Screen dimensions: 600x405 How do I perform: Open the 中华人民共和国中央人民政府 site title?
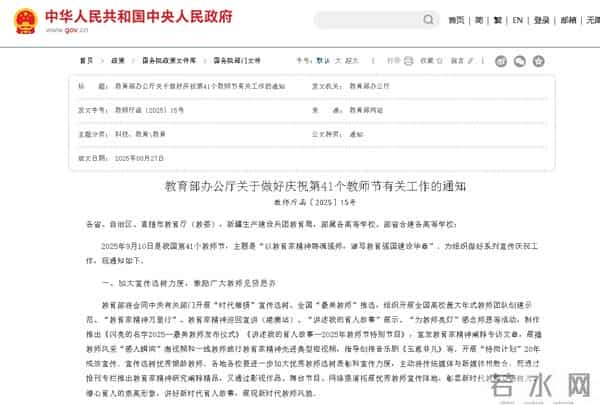tap(139, 16)
